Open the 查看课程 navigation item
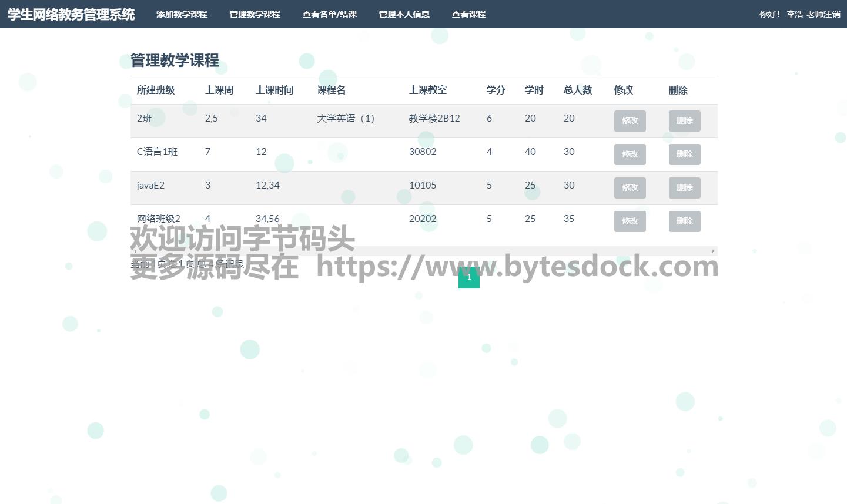 point(468,14)
